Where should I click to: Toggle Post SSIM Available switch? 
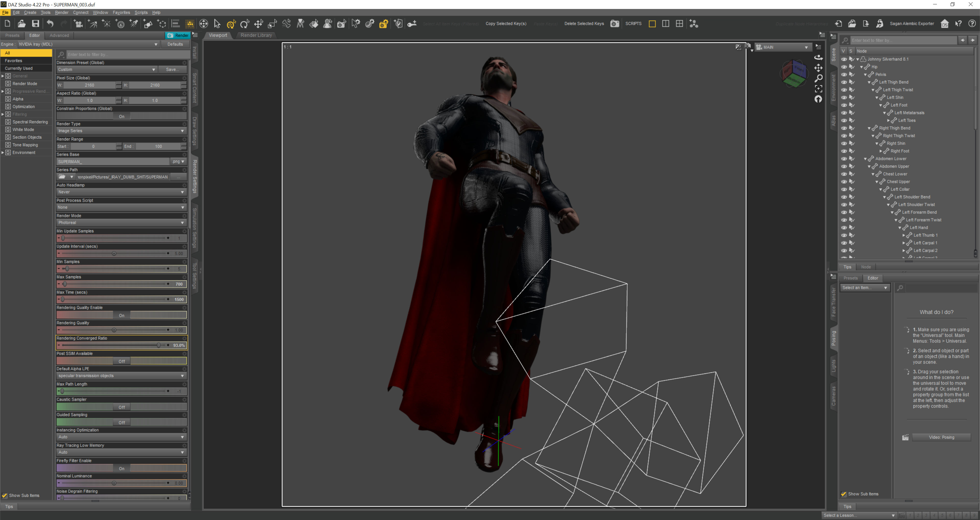(x=121, y=361)
